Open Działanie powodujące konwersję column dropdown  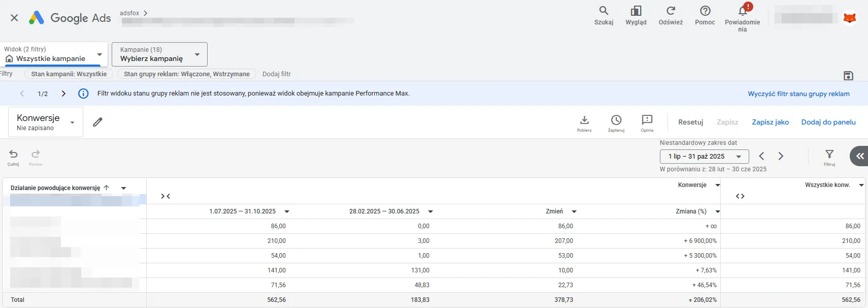point(123,188)
